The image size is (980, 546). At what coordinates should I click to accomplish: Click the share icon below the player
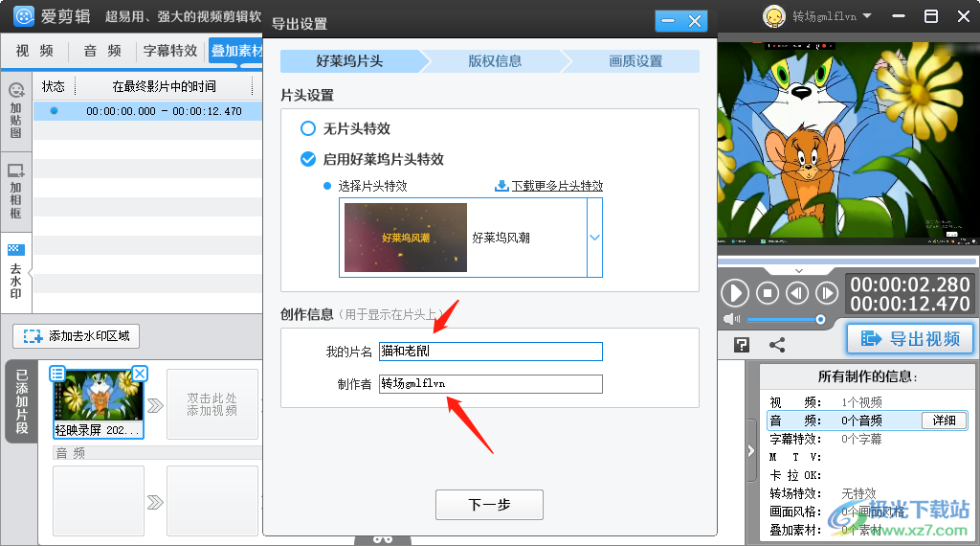777,345
